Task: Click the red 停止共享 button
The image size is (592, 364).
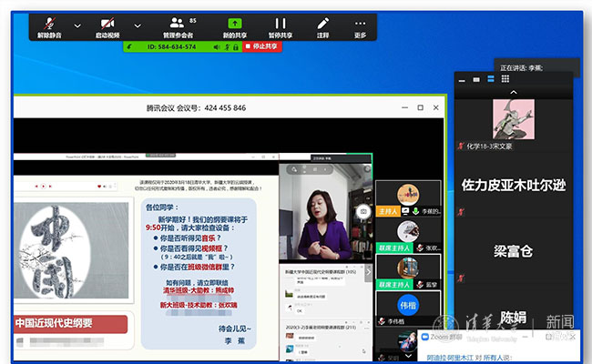Action: tap(260, 46)
